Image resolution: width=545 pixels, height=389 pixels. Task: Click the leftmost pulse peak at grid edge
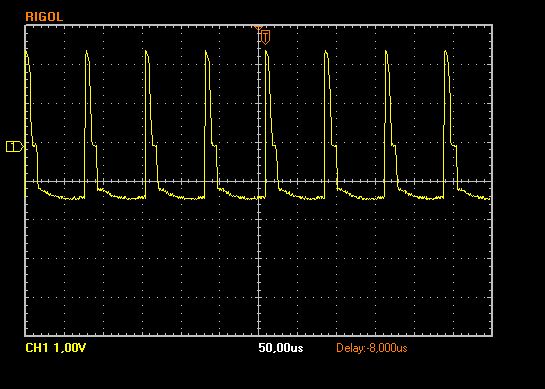tap(26, 51)
